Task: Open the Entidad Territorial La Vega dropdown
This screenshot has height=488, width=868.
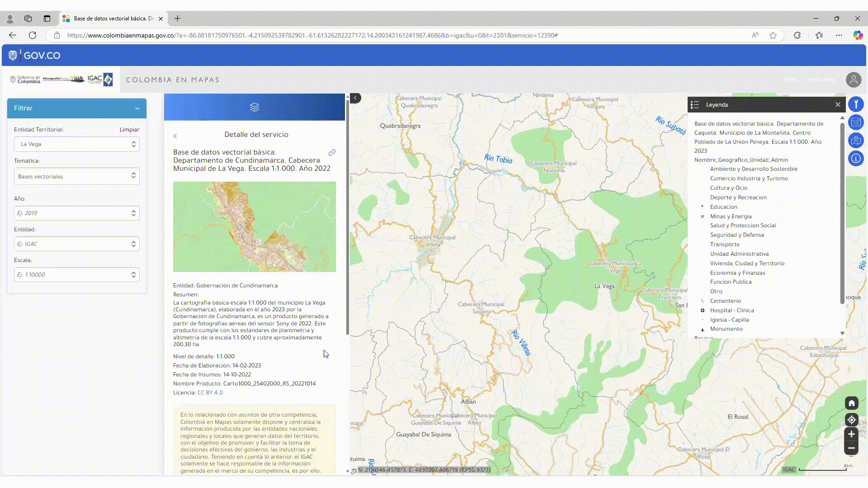Action: pyautogui.click(x=76, y=144)
